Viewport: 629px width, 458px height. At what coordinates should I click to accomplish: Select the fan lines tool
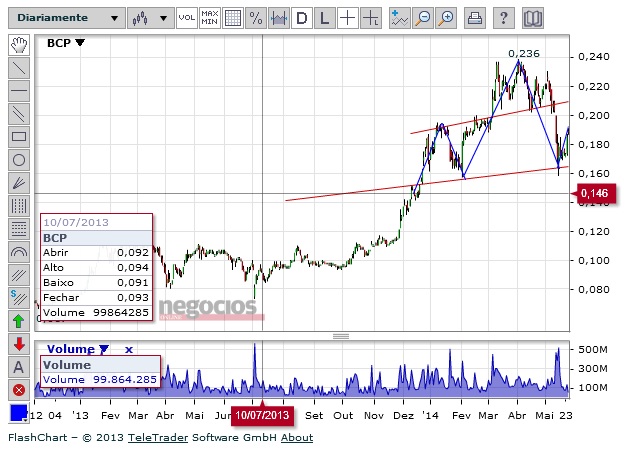[x=19, y=183]
